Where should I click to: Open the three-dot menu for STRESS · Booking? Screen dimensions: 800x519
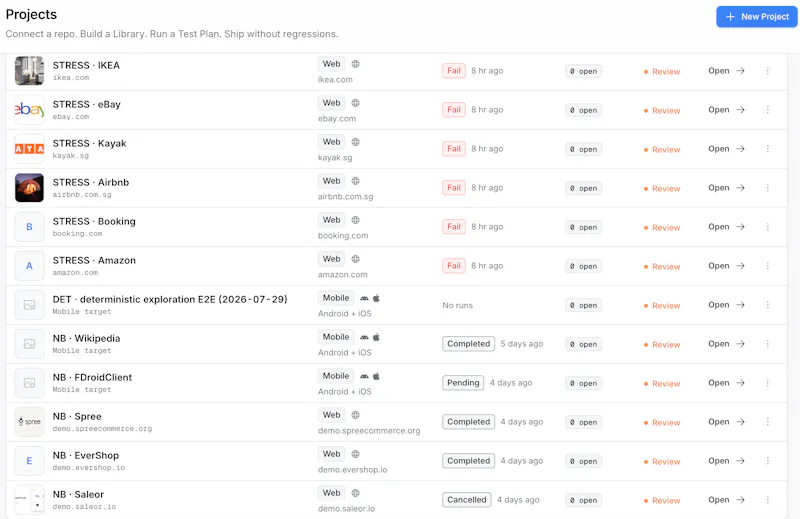click(x=767, y=227)
